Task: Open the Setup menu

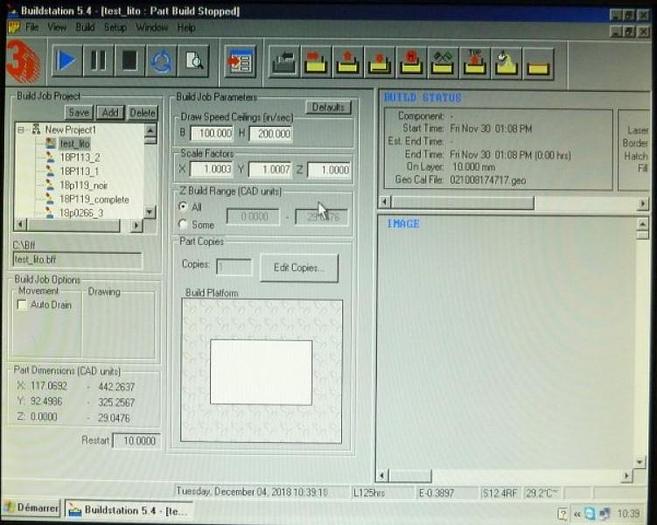Action: coord(115,28)
